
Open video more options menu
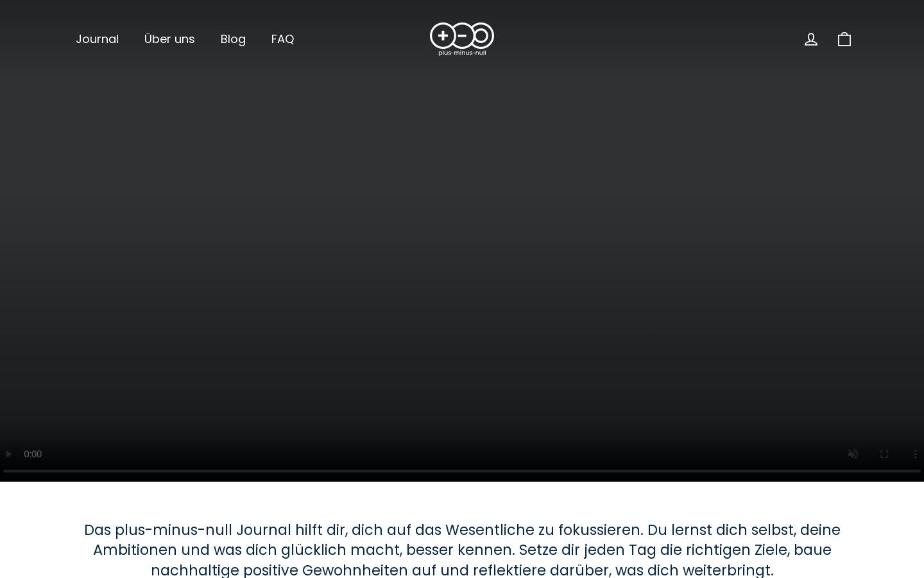coord(915,454)
